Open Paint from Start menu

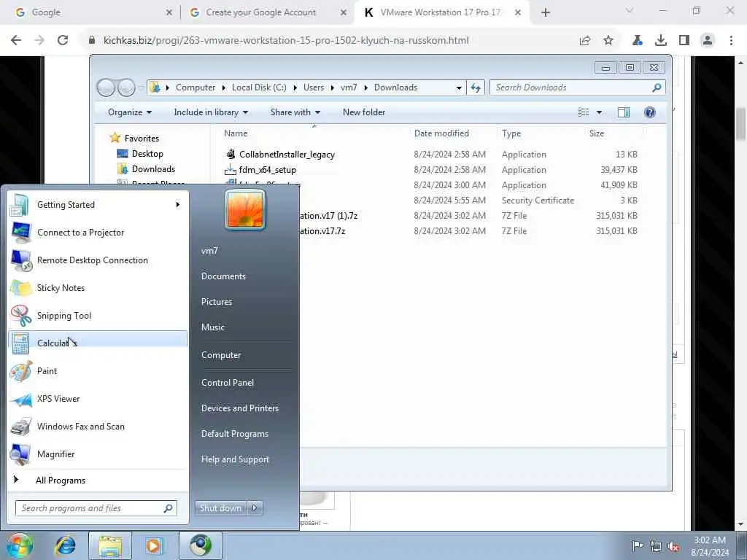(x=98, y=371)
